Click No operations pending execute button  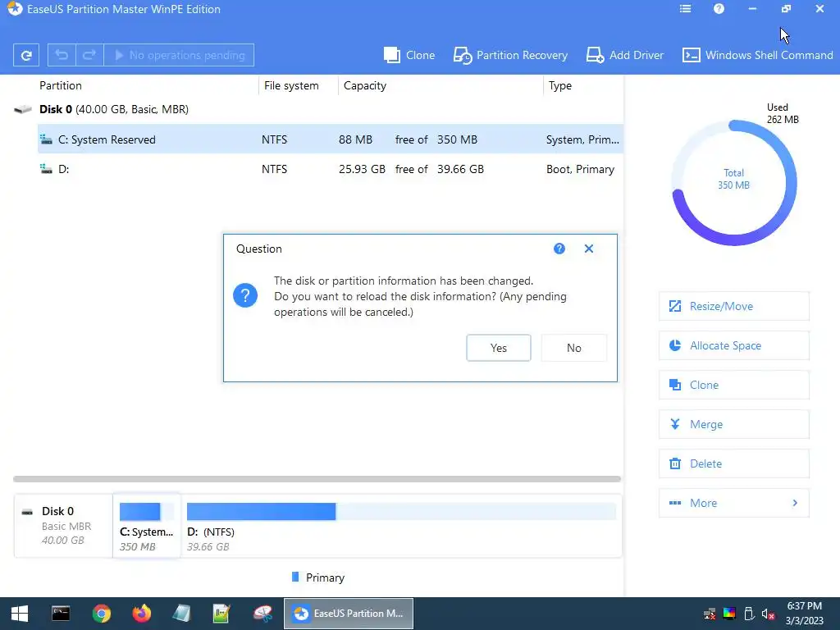179,55
